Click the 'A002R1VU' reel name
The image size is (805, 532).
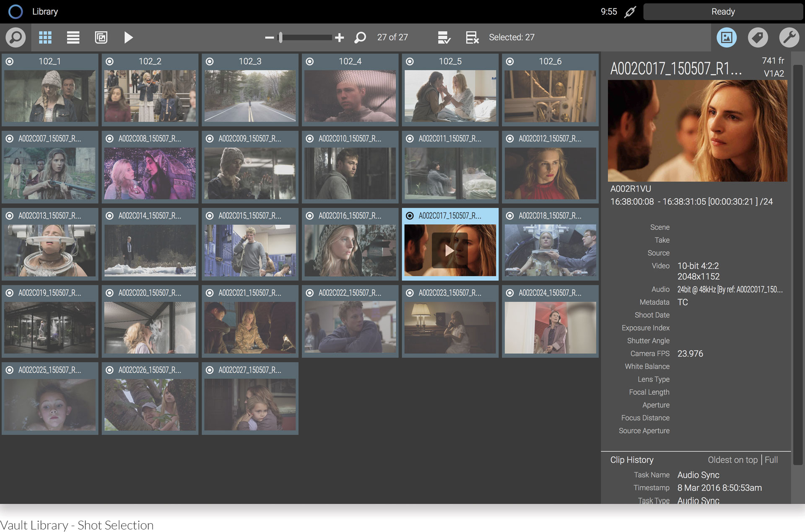[x=631, y=189]
